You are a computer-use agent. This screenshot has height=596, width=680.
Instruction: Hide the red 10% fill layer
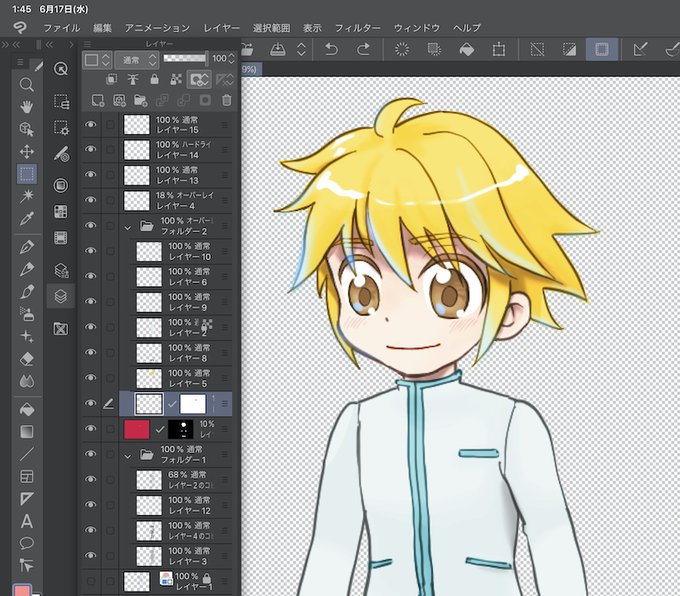click(x=91, y=429)
